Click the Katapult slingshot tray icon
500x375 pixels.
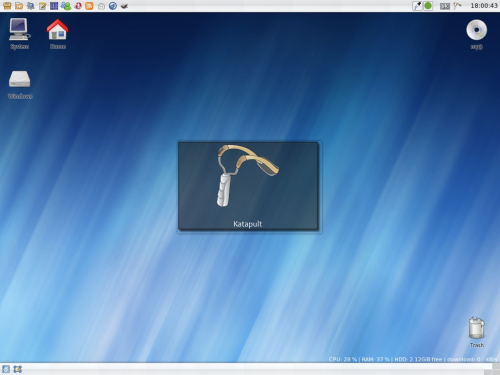(457, 6)
